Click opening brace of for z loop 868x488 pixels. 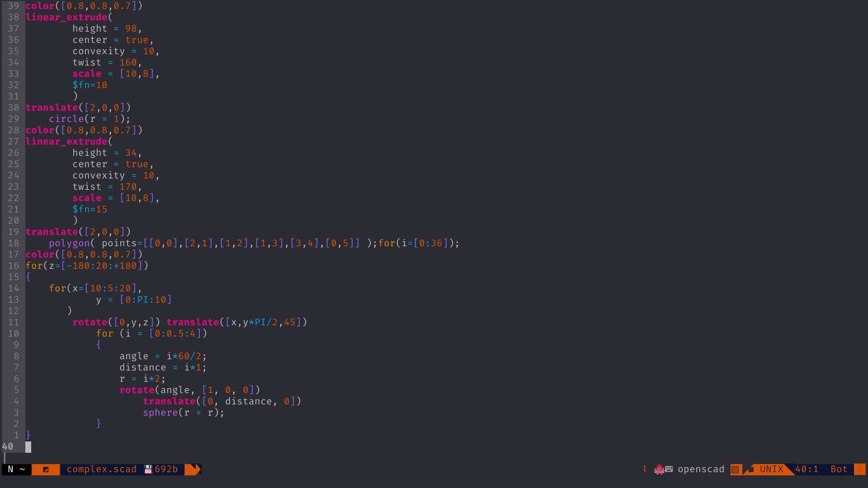[28, 277]
